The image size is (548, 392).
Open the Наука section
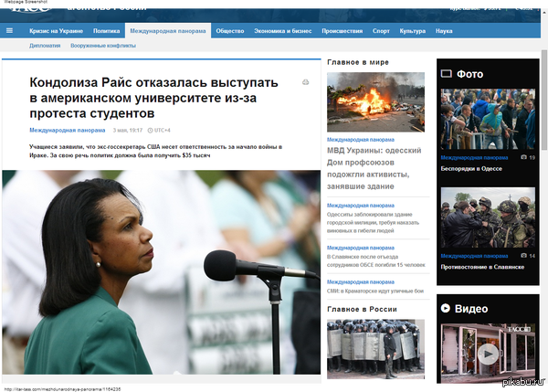tap(444, 30)
